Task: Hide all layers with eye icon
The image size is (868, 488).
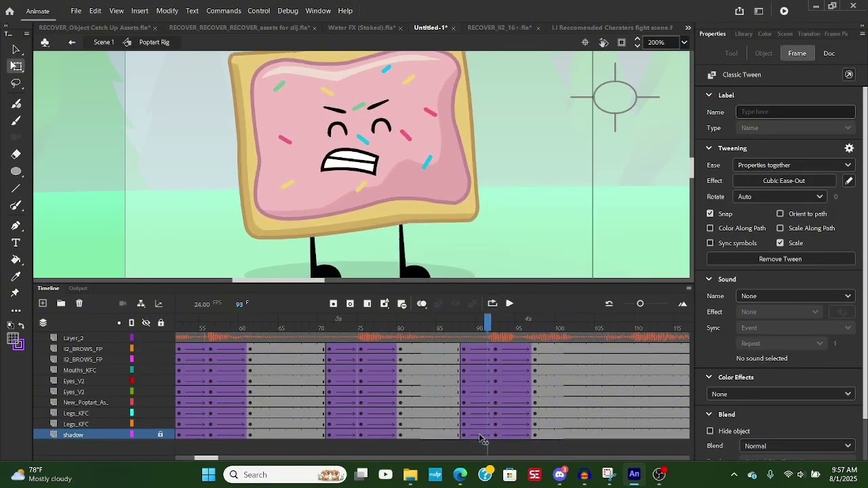Action: [146, 323]
